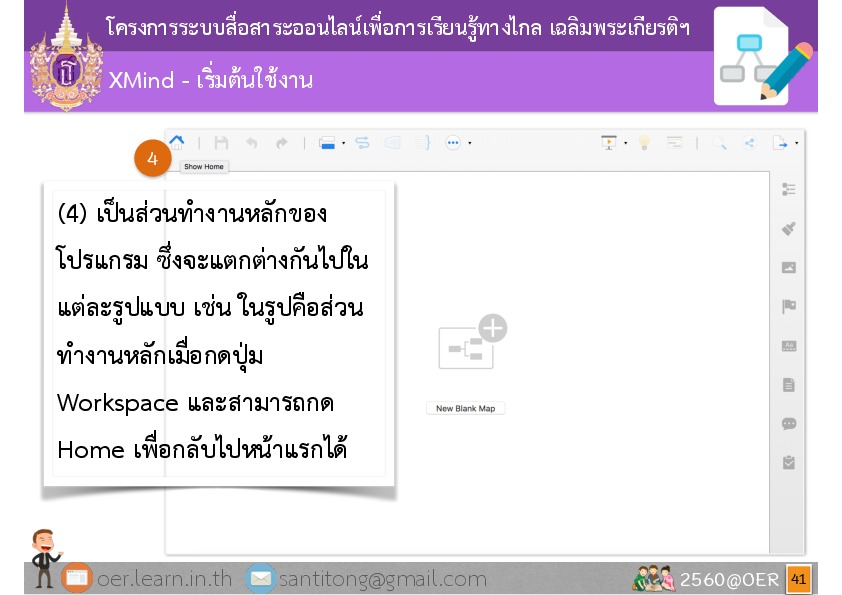Open the Notes panel in sidebar
Screen dimensions: 842x595
click(x=789, y=384)
